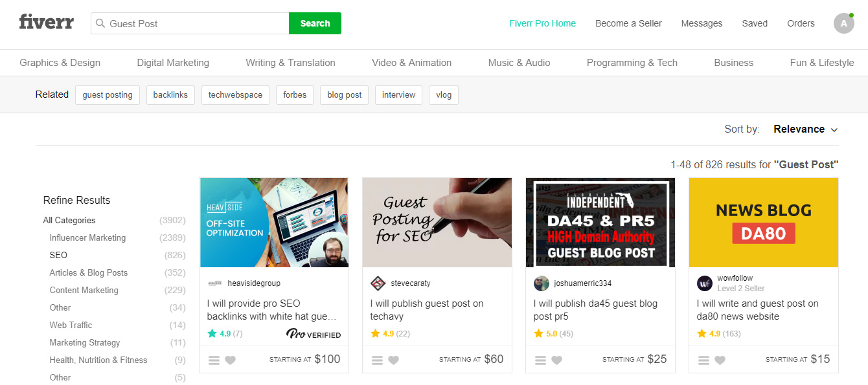Click Become a Seller link
This screenshot has height=385, width=868.
[628, 23]
